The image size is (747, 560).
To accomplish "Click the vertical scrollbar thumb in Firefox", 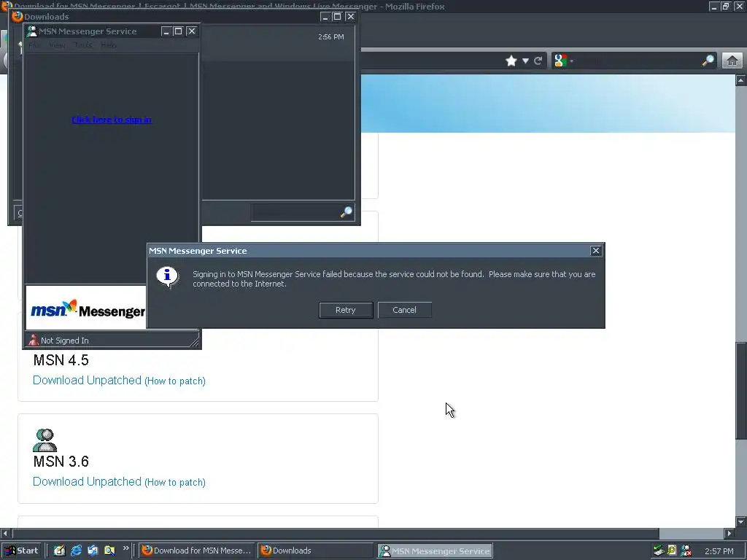I will tap(741, 391).
